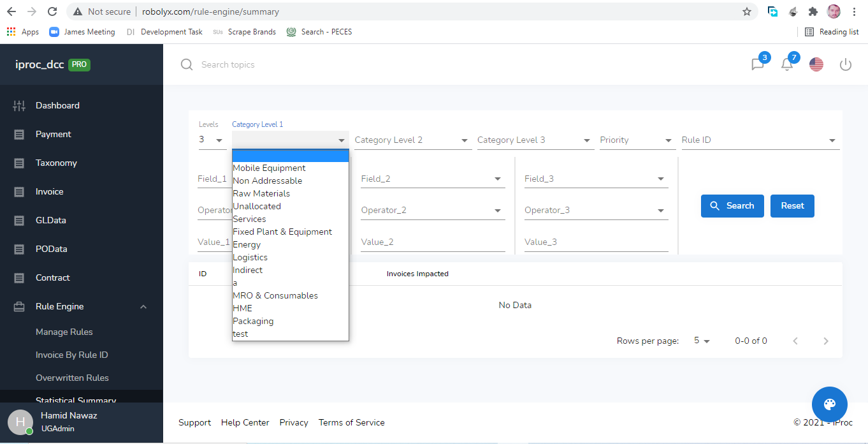Choose MRO & Consumables option

(x=291, y=296)
